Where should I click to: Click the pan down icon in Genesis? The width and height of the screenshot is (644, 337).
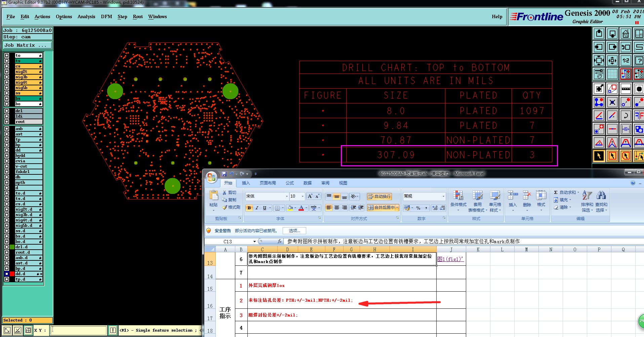coord(612,34)
